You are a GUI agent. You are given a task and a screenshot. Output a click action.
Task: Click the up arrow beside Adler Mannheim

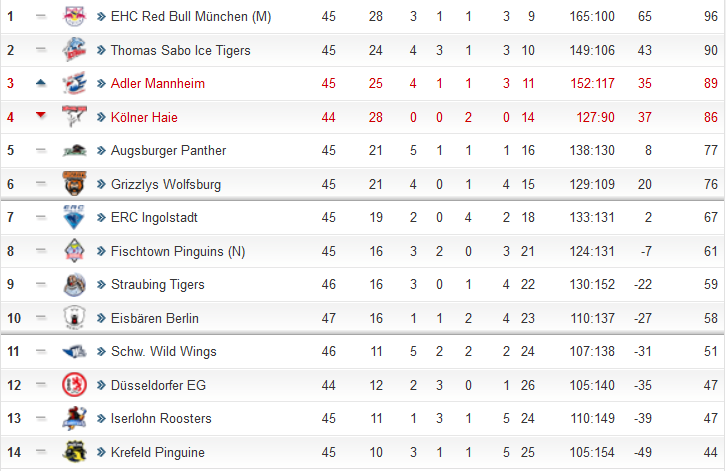point(41,83)
